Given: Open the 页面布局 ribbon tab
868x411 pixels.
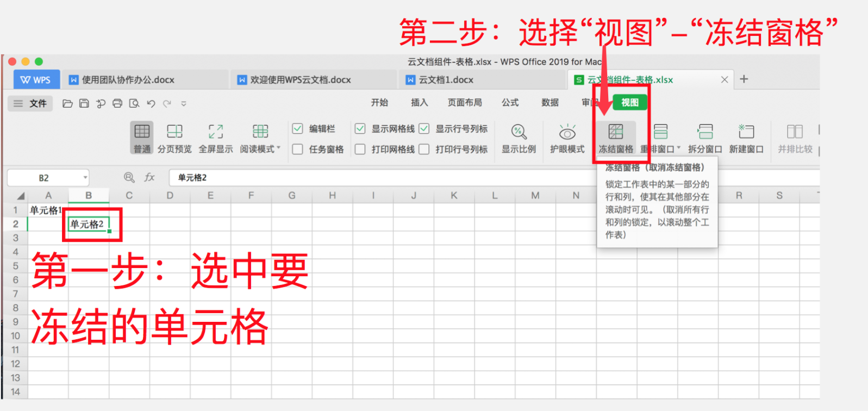Looking at the screenshot, I should click(465, 102).
